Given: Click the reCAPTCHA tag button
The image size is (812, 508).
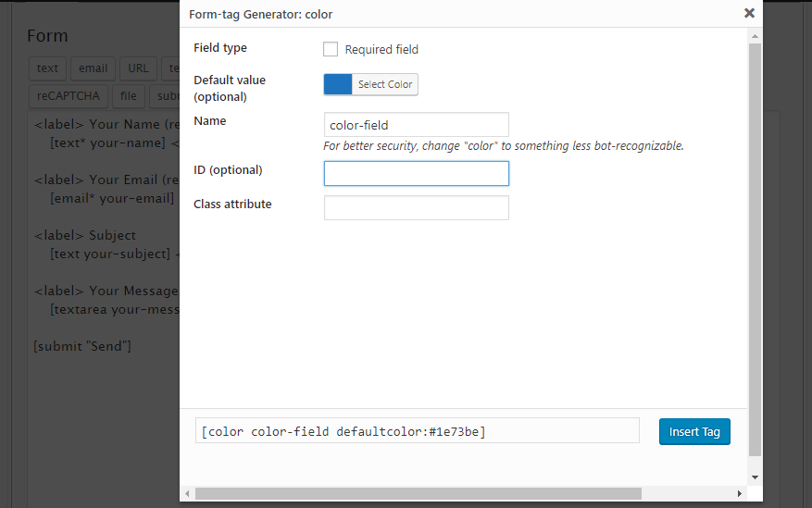Looking at the screenshot, I should tap(68, 96).
